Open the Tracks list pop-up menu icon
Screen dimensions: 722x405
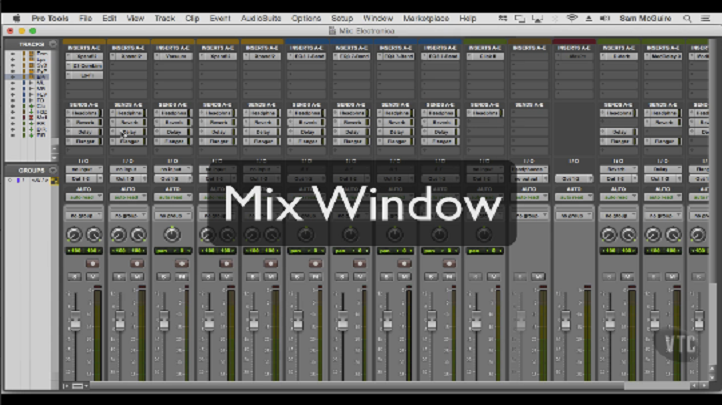(53, 44)
